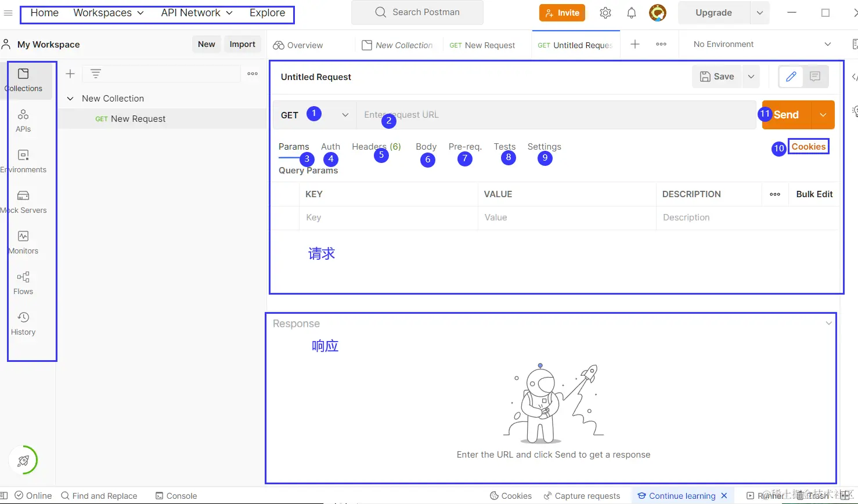Click the collections filter icon
The width and height of the screenshot is (858, 504).
[x=96, y=74]
